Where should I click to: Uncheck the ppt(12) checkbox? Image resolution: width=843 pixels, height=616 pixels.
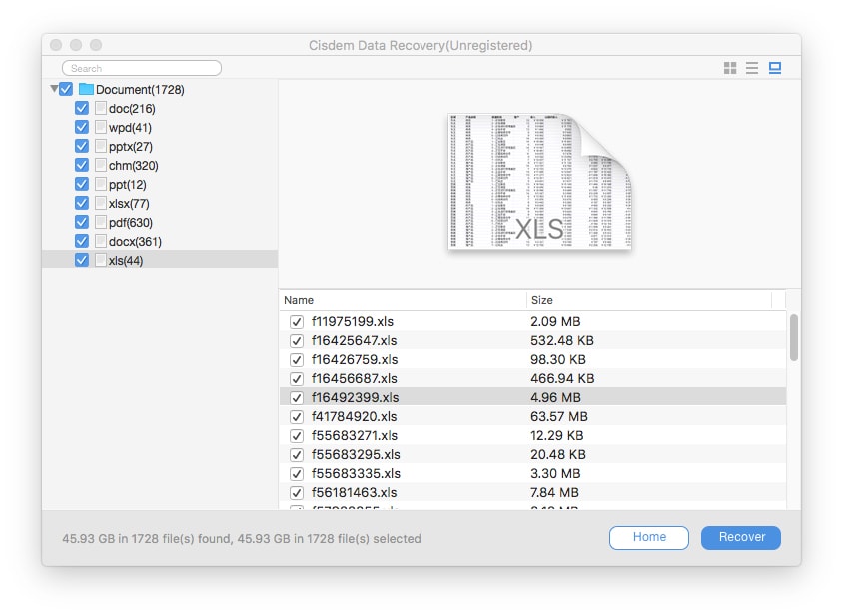click(x=82, y=184)
